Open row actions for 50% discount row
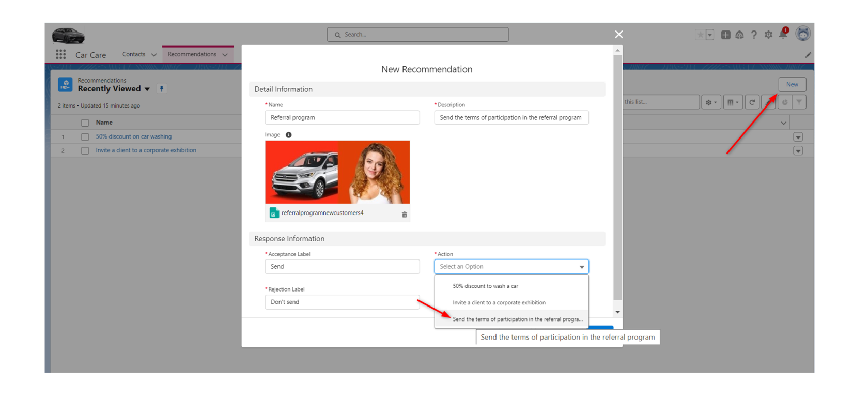 [798, 137]
